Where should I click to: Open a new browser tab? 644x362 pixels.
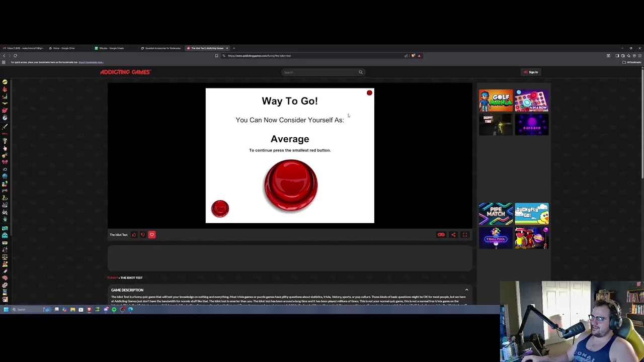[x=234, y=48]
